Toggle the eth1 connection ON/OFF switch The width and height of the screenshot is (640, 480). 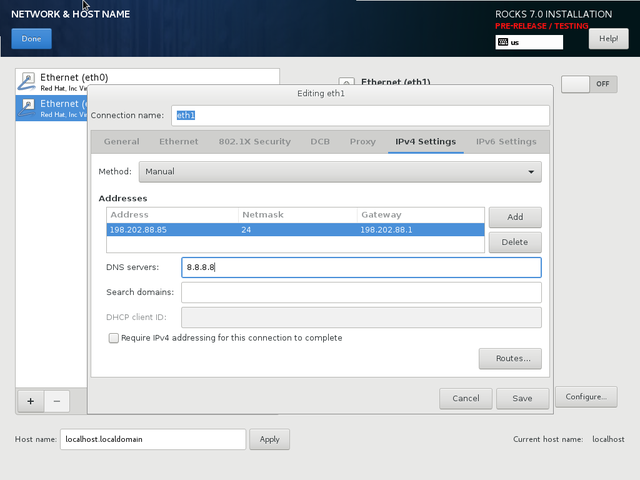pyautogui.click(x=589, y=84)
